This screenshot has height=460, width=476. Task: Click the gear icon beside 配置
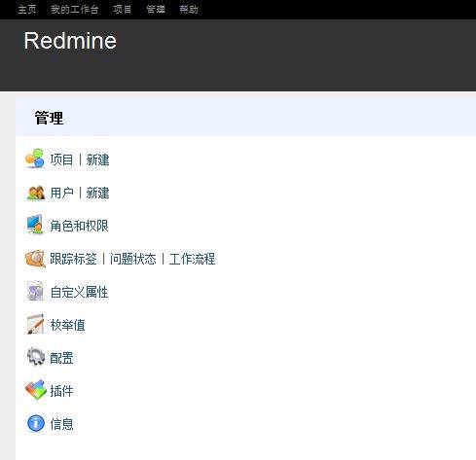pos(35,357)
